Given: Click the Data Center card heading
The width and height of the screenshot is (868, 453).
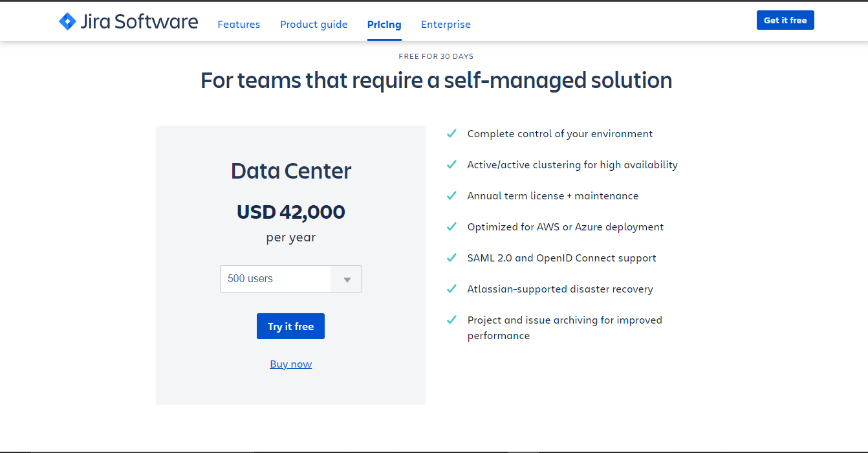Looking at the screenshot, I should pos(290,171).
